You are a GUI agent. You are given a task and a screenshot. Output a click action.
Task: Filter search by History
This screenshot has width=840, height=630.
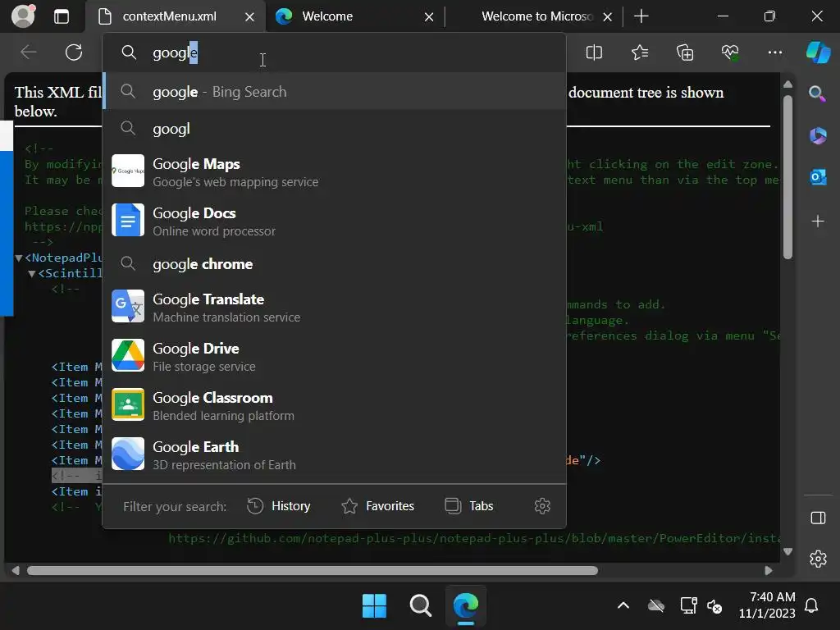(x=279, y=506)
